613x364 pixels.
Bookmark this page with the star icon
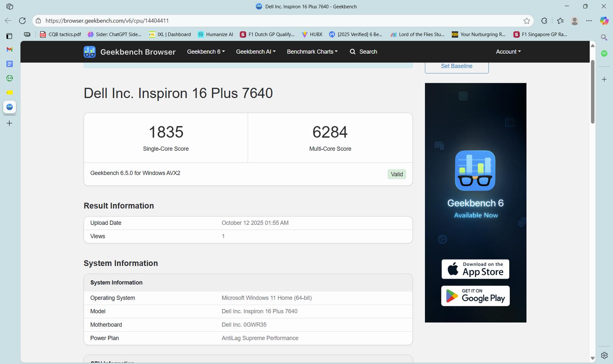coord(526,21)
